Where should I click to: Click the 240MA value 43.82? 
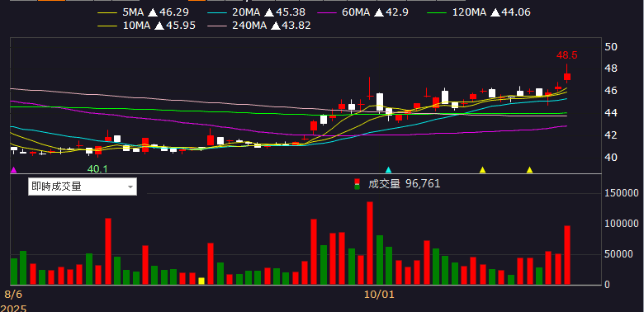click(x=296, y=26)
